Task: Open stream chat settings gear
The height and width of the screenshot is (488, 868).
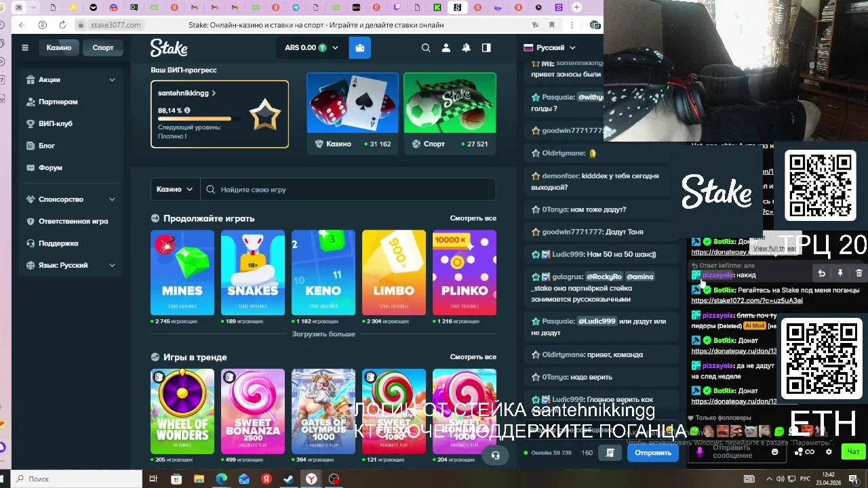Action: coord(829,452)
